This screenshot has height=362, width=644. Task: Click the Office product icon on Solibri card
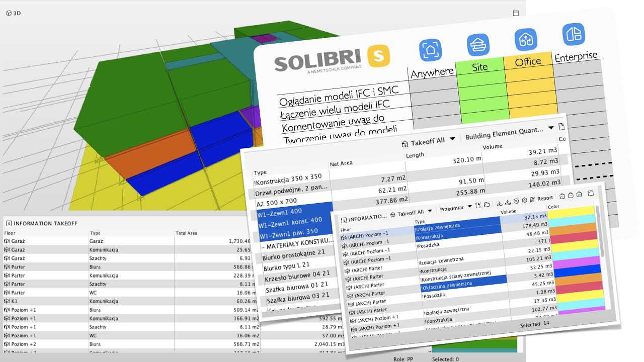click(526, 40)
